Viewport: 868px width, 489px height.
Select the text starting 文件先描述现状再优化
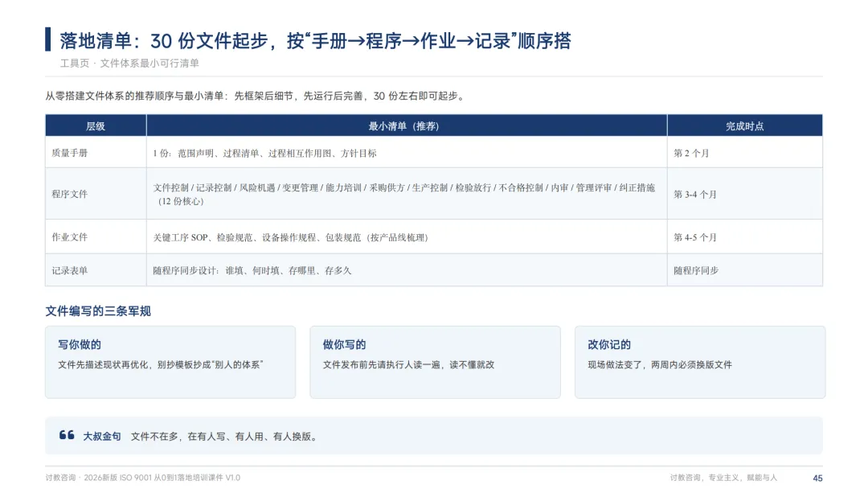pos(161,364)
